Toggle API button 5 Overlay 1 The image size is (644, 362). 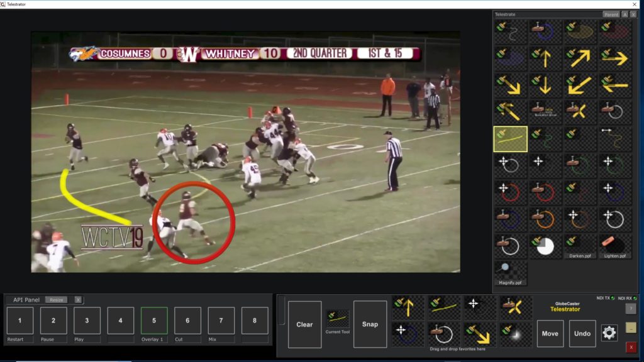point(154,321)
